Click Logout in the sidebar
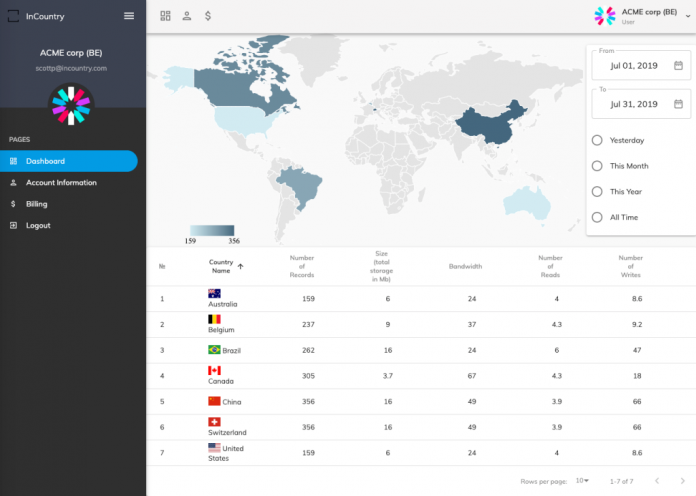The image size is (696, 496). point(38,225)
